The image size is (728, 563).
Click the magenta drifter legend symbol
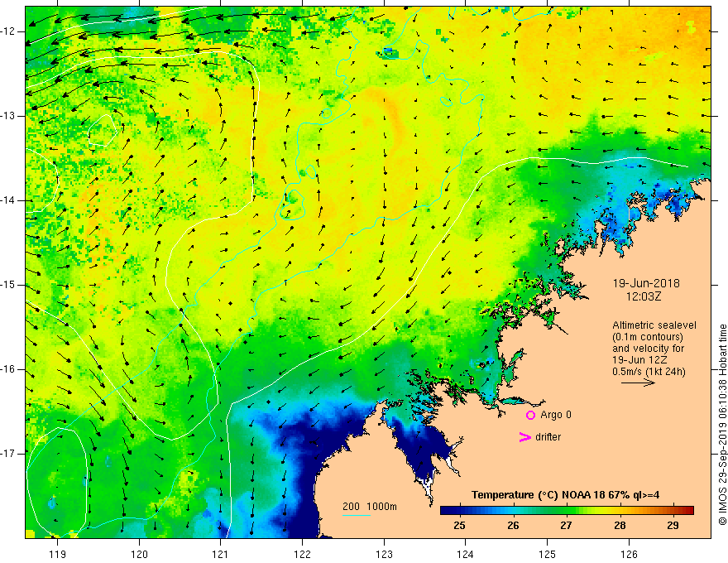(524, 437)
